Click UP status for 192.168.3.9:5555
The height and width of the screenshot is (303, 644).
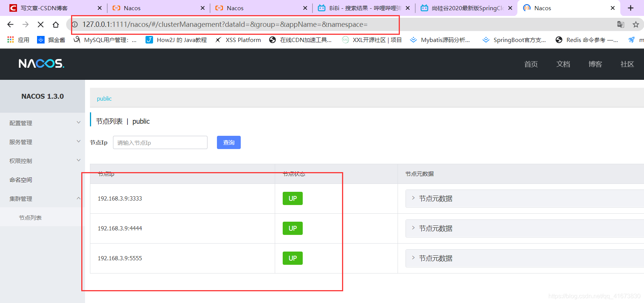[x=293, y=258]
